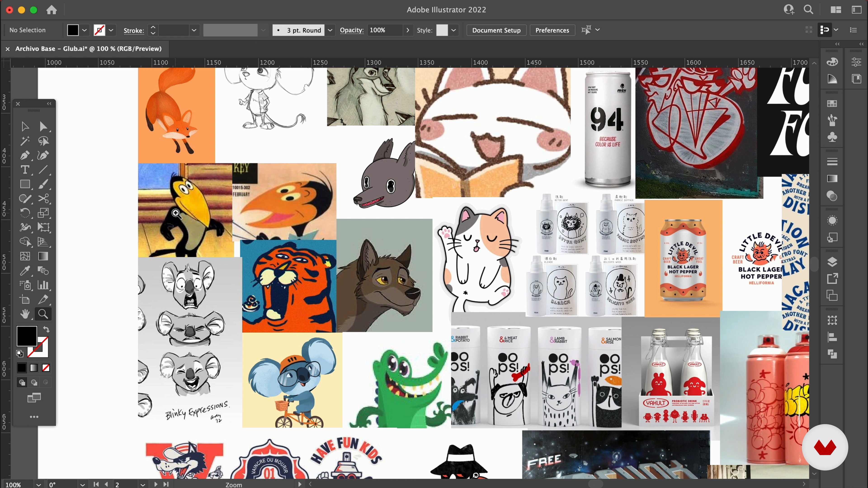Viewport: 868px width, 488px height.
Task: Select the Curvature tool
Action: [x=43, y=156]
